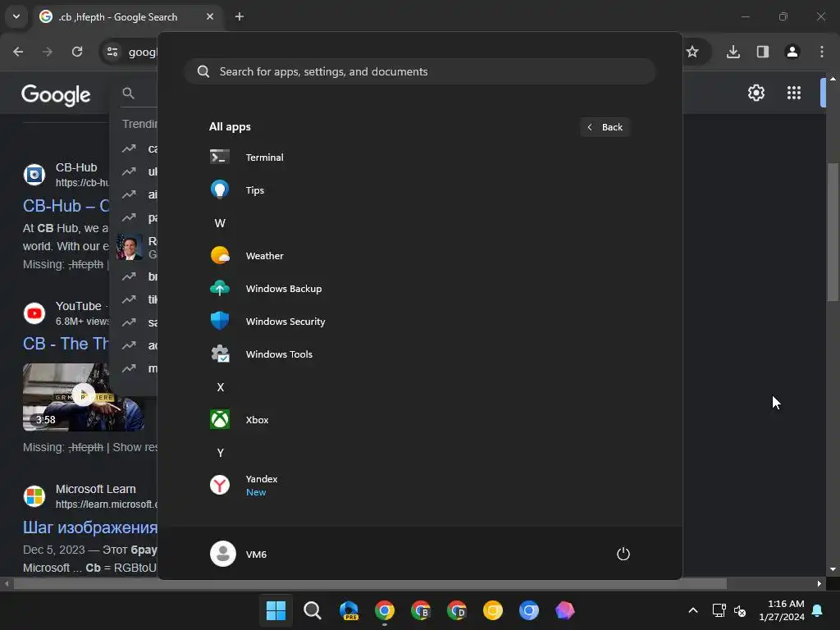Open the Terminal app from All apps
This screenshot has width=840, height=630.
419,157
